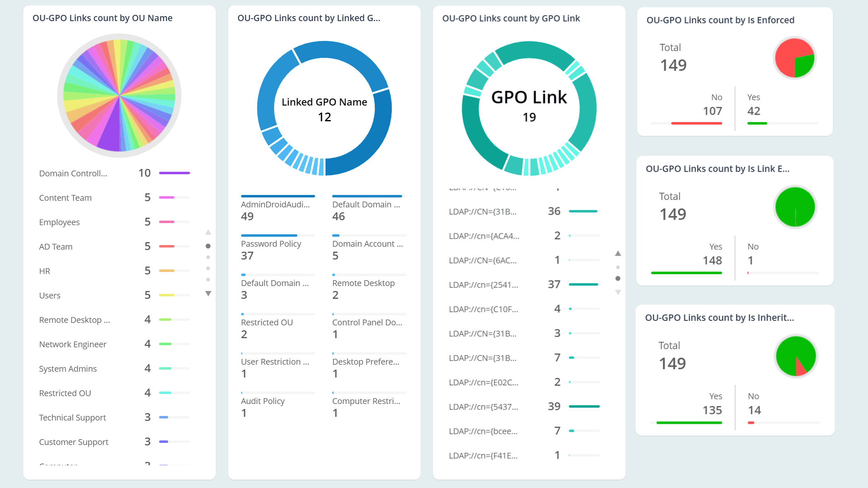Click the truncated 'OU-GPO Links count by Linked G...' title
The width and height of the screenshot is (868, 488).
(309, 18)
